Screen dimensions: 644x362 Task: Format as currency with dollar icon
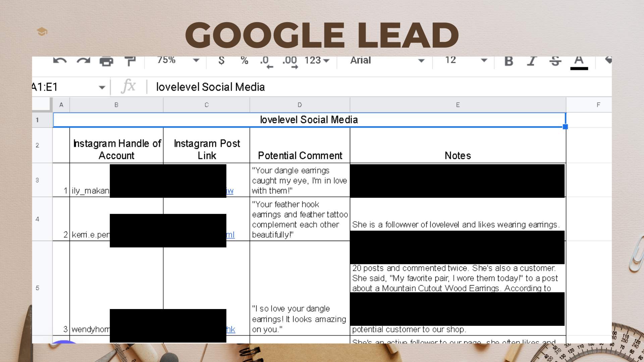click(221, 61)
